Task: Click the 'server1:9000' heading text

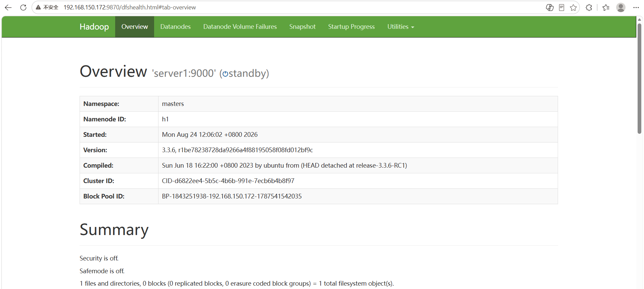Action: (x=184, y=73)
